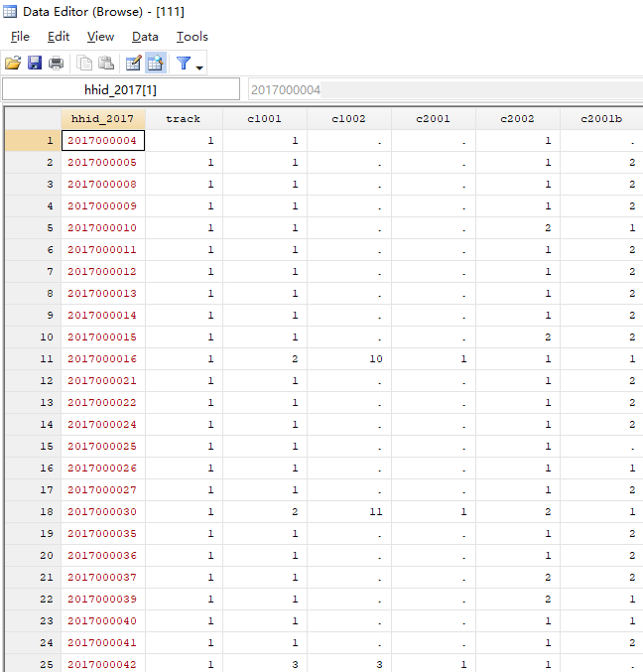
Task: Click the hhid_2017[1] cell reference box
Action: [121, 89]
